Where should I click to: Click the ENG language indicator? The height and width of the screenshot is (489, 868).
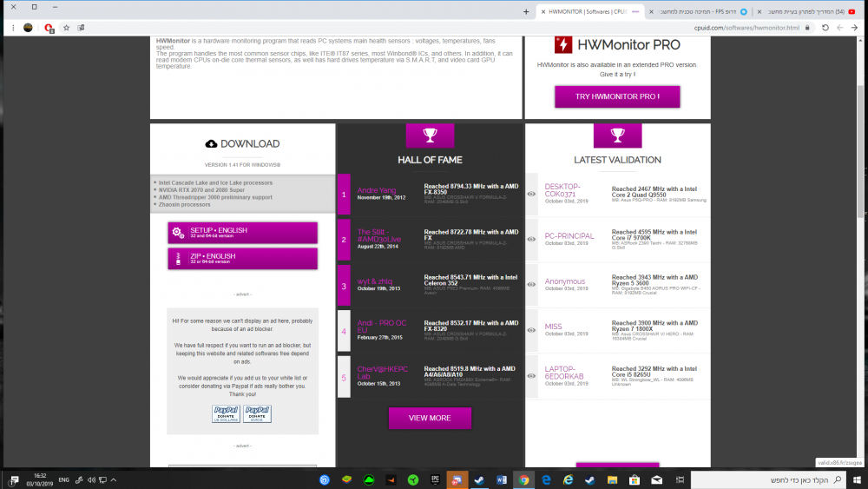click(x=63, y=480)
